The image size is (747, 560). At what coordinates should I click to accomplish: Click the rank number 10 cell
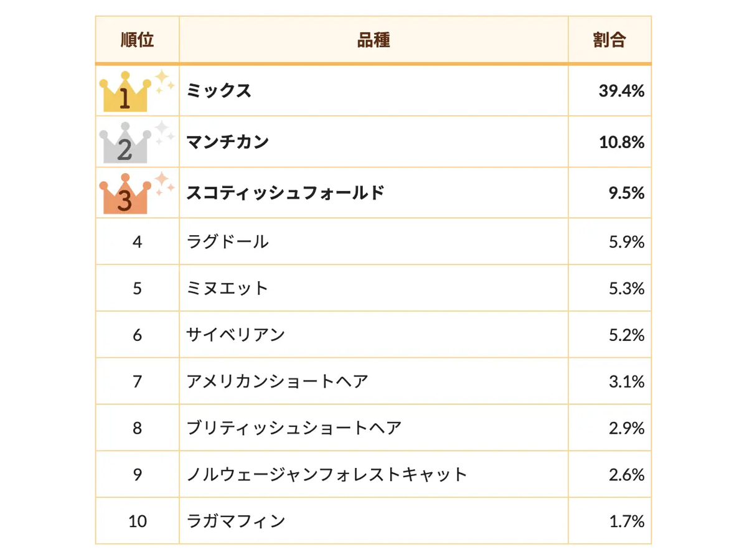(x=137, y=521)
